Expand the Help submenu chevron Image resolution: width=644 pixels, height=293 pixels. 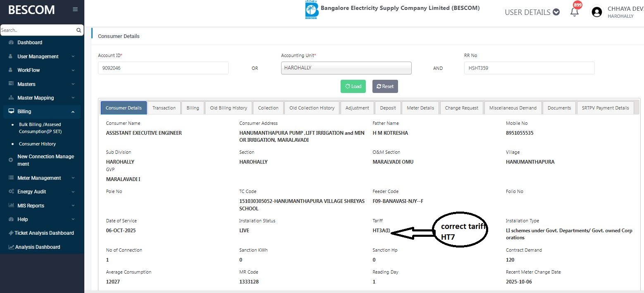point(73,219)
